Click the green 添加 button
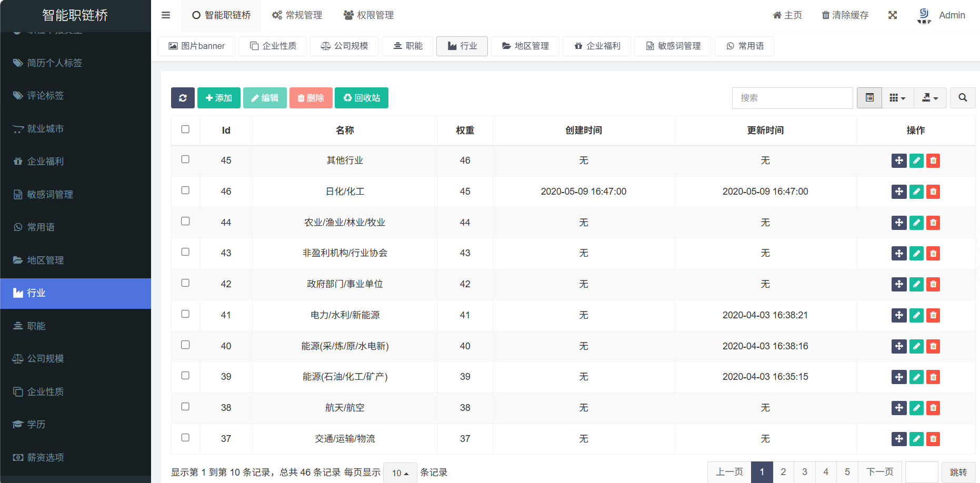This screenshot has width=980, height=483. pyautogui.click(x=218, y=98)
